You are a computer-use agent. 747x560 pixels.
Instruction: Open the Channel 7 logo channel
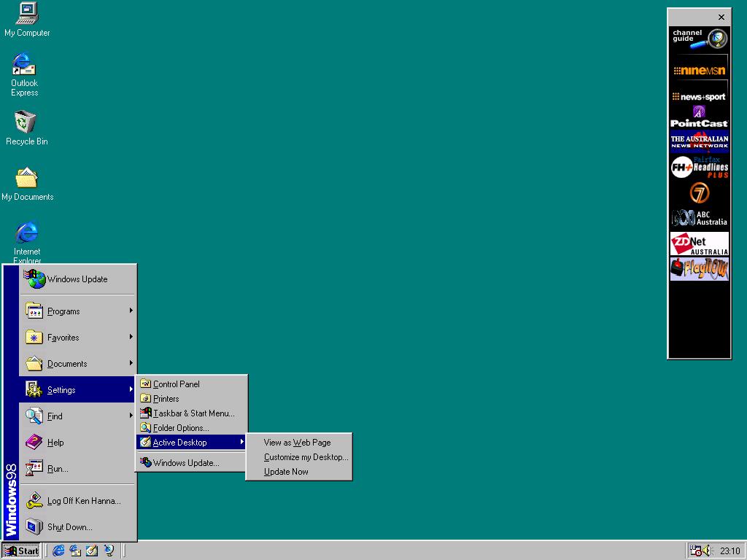coord(699,193)
